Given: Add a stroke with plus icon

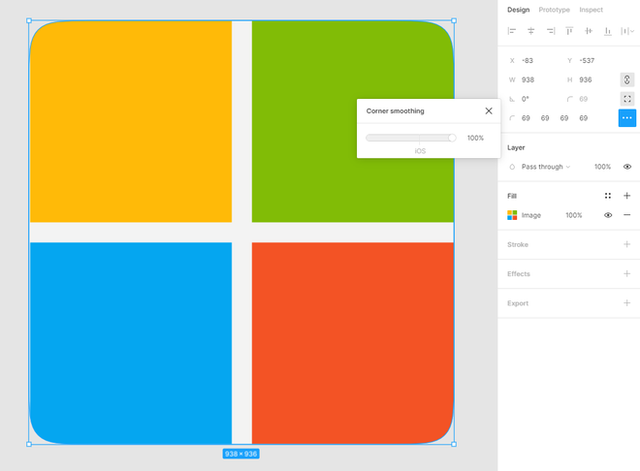Looking at the screenshot, I should [627, 244].
